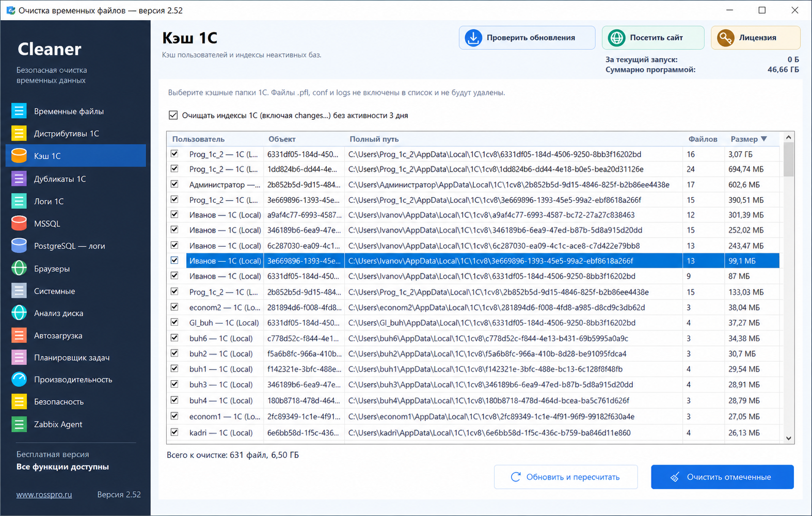The height and width of the screenshot is (516, 812).
Task: Open the www.rosspro.ru link
Action: coord(44,494)
